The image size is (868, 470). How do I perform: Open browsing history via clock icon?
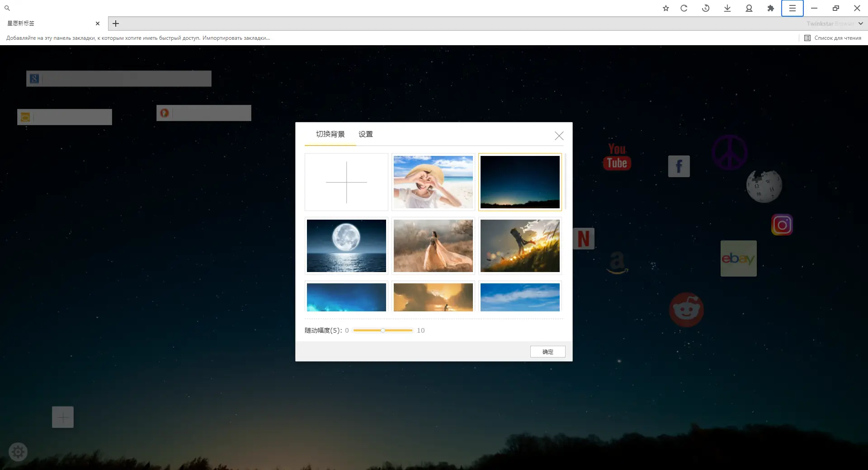coord(705,8)
